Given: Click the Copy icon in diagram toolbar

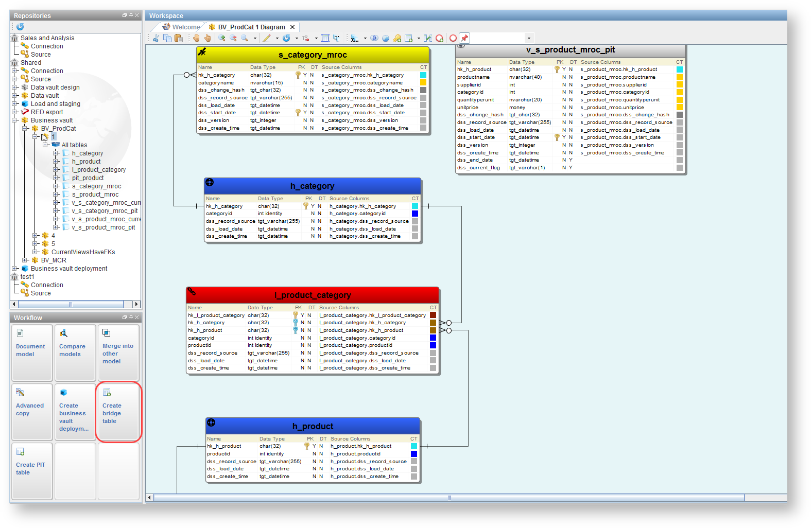Looking at the screenshot, I should tap(167, 38).
